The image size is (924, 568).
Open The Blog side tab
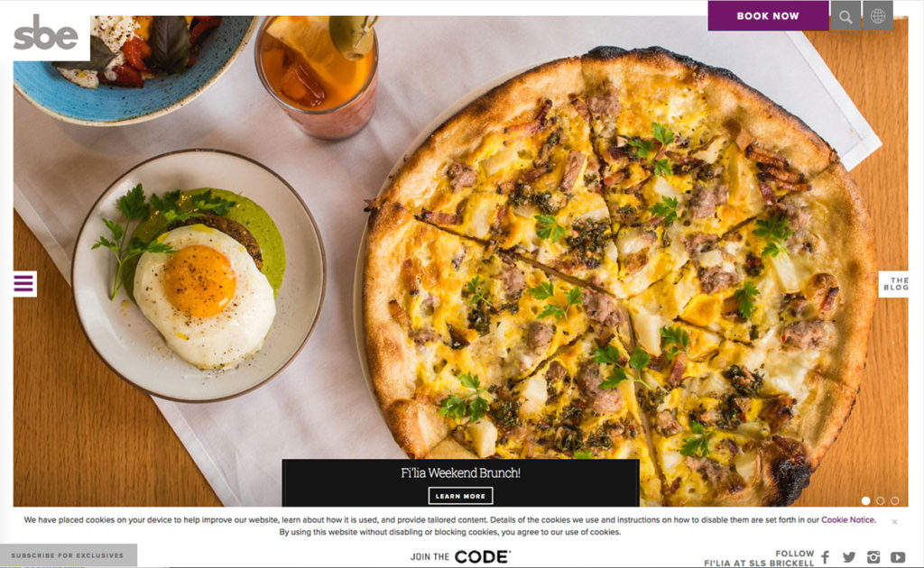[x=893, y=284]
